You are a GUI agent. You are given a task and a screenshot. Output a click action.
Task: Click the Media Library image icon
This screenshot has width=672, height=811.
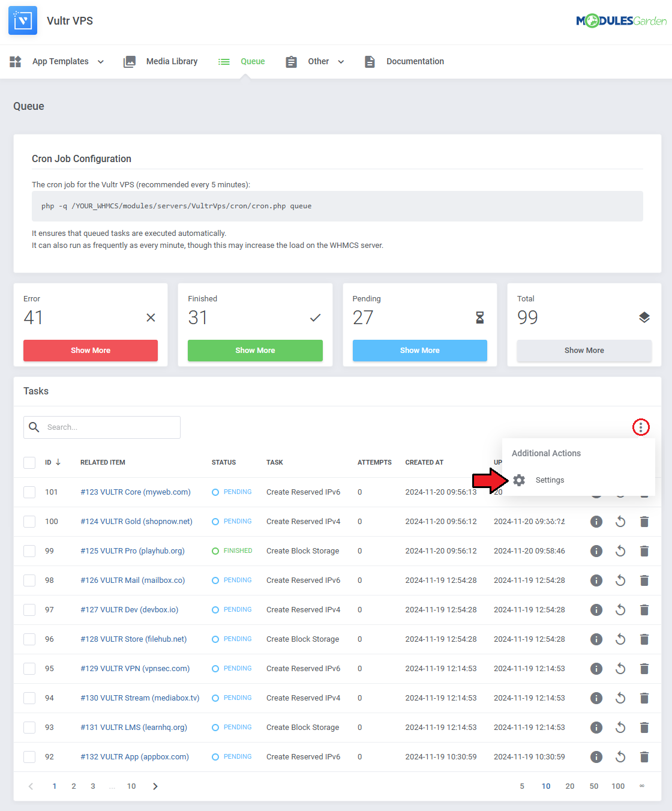click(x=130, y=62)
